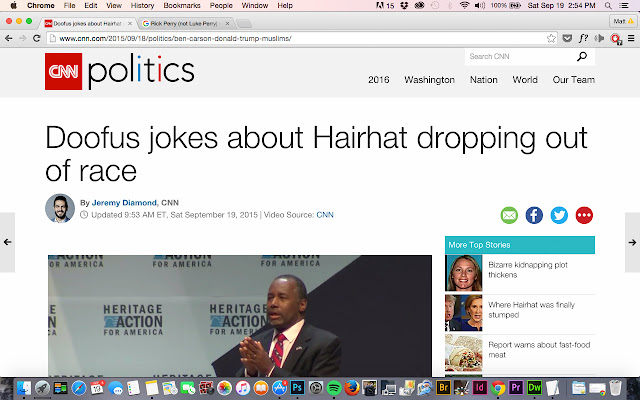
Task: Open Premiere Pro from the dock
Action: tap(516, 387)
